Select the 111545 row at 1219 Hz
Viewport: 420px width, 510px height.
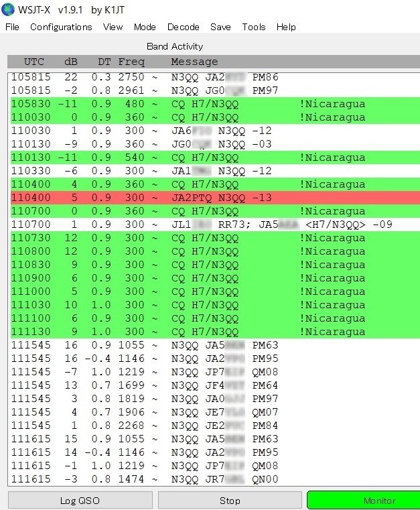point(215,372)
